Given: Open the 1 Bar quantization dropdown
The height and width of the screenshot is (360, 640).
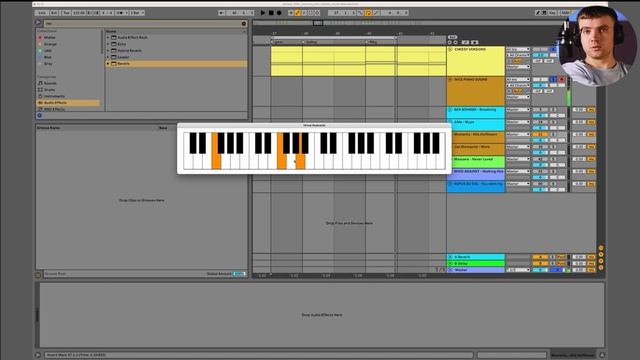Looking at the screenshot, I should point(137,13).
